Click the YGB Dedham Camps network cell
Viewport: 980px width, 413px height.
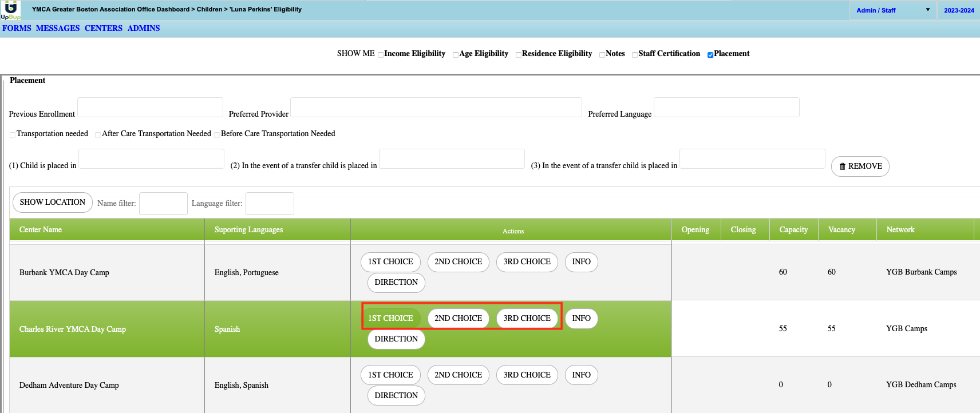pyautogui.click(x=921, y=385)
